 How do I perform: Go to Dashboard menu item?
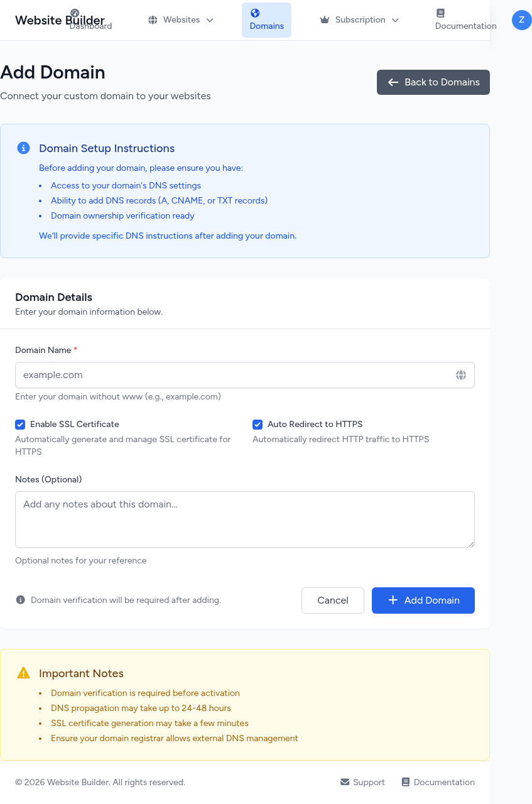[90, 26]
